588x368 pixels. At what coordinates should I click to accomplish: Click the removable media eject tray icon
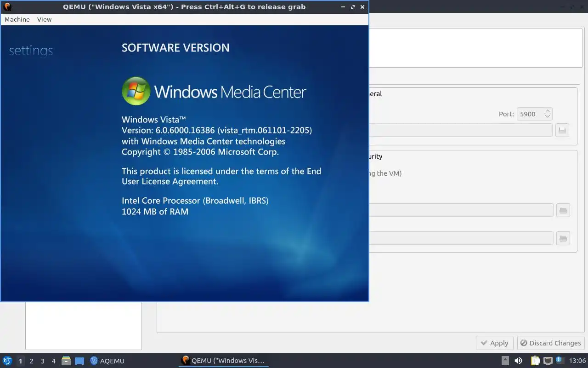pyautogui.click(x=505, y=361)
